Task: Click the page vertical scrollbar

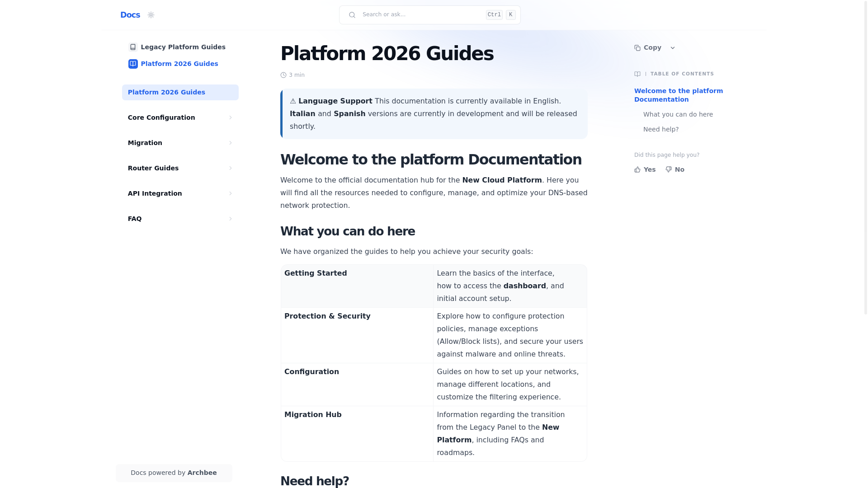Action: tap(866, 157)
